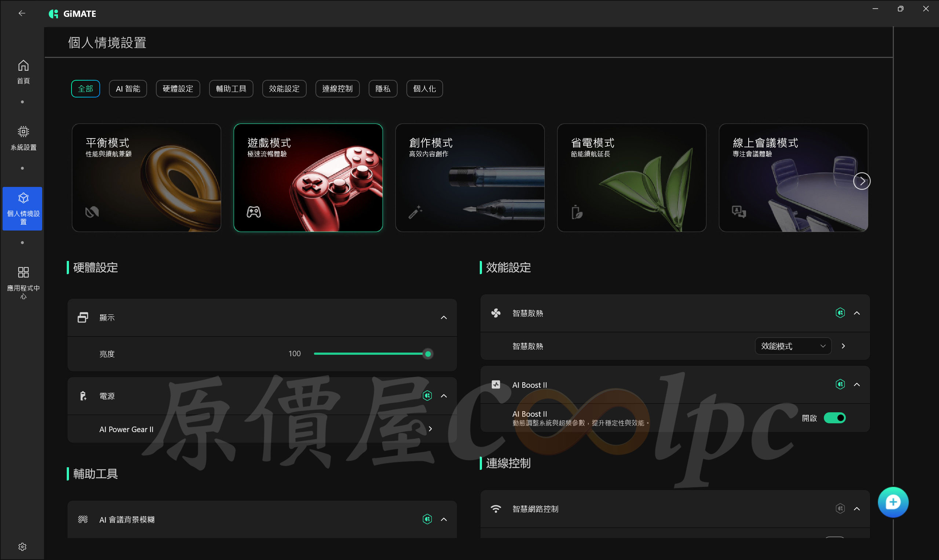
Task: Select the 全部 filter tab
Action: tap(85, 89)
